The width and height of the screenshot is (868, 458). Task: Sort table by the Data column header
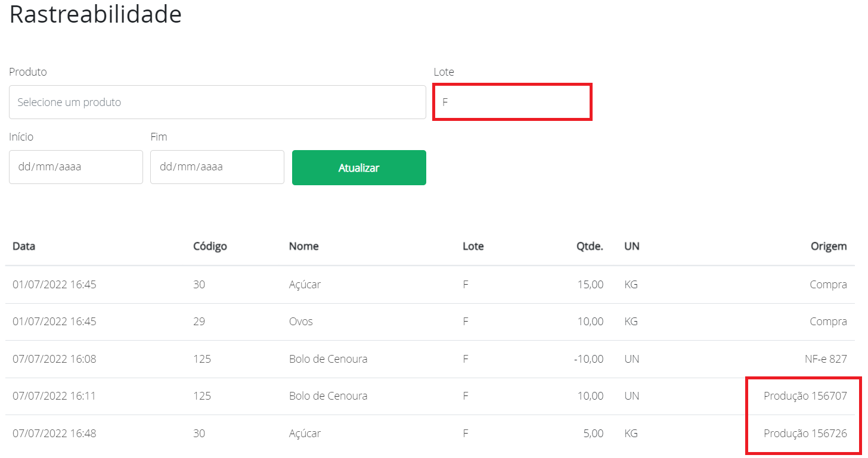[x=24, y=246]
